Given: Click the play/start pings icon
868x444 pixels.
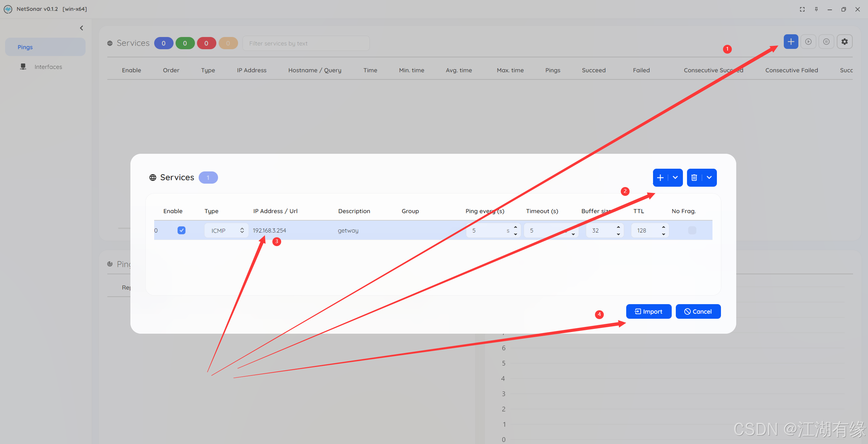Looking at the screenshot, I should pos(809,42).
